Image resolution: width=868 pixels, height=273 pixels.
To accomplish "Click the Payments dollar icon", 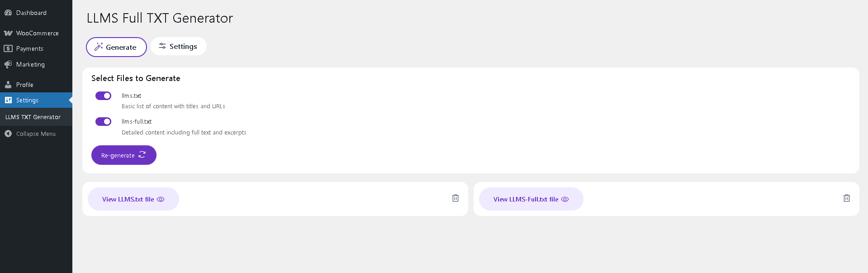I will pos(8,48).
